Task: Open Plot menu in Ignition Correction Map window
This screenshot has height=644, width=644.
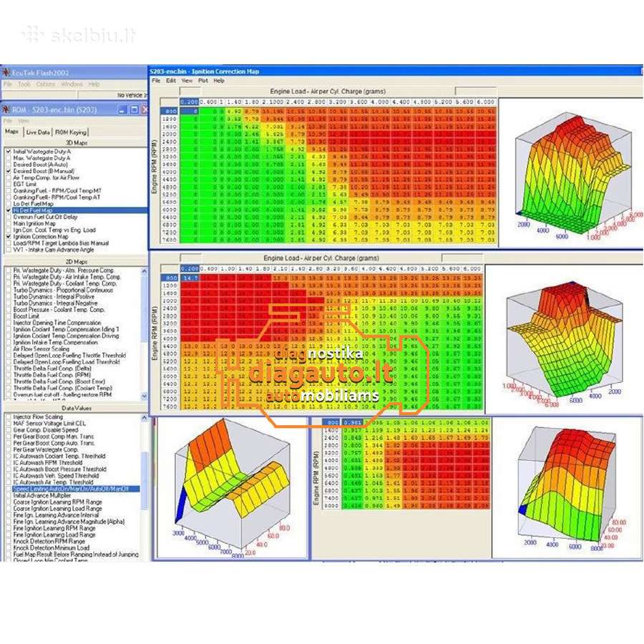Action: (203, 80)
